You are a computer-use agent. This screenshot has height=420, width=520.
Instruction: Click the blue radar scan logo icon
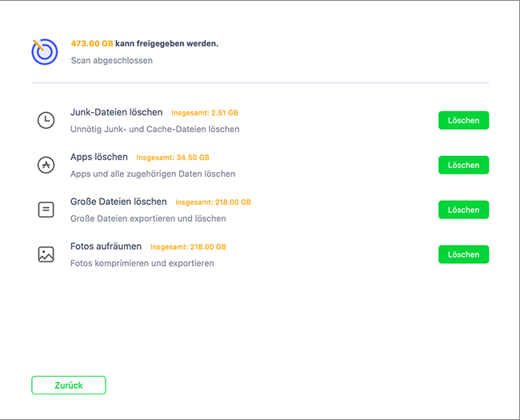pyautogui.click(x=44, y=51)
